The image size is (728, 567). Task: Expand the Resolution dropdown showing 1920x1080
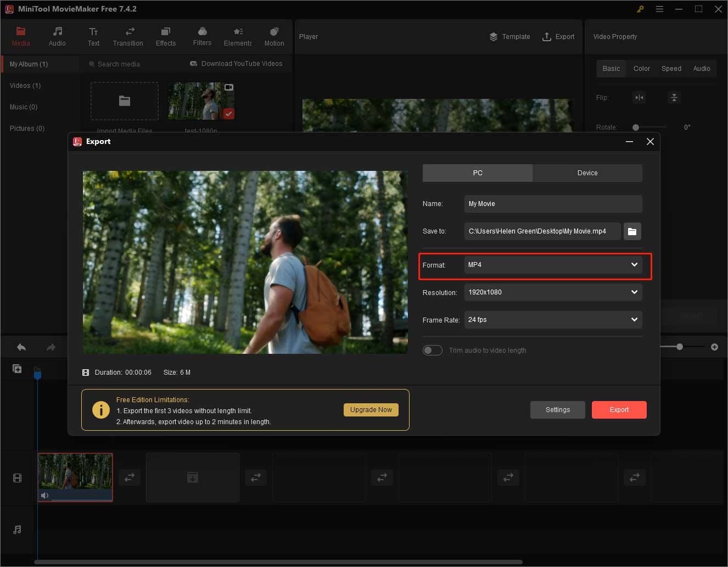point(553,292)
